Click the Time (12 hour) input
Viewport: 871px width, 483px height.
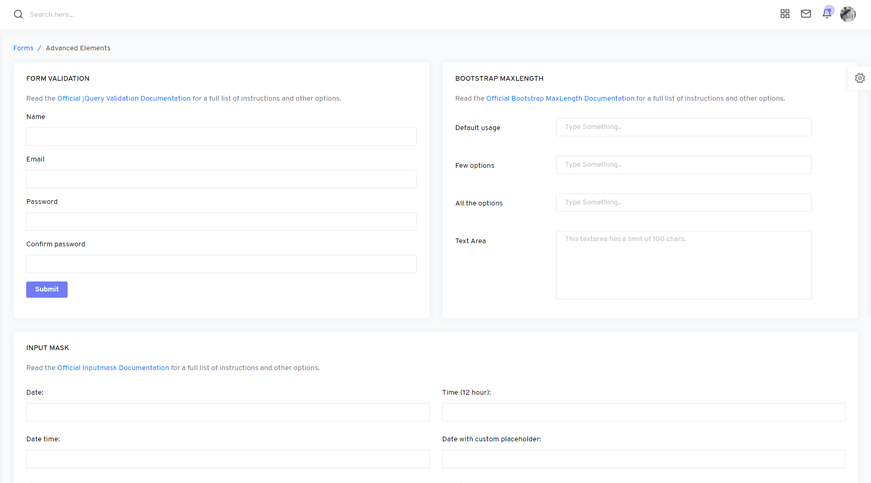pyautogui.click(x=643, y=412)
